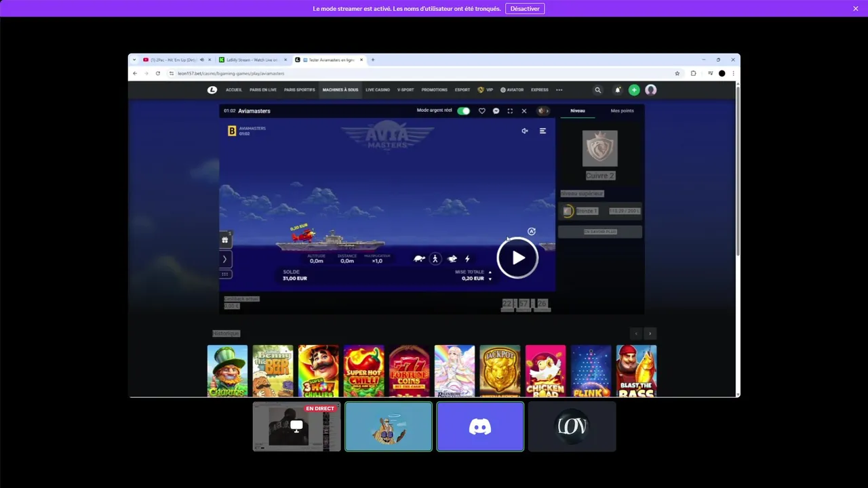Expand the three-dots more navigation menu
The width and height of the screenshot is (868, 488).
coord(559,89)
